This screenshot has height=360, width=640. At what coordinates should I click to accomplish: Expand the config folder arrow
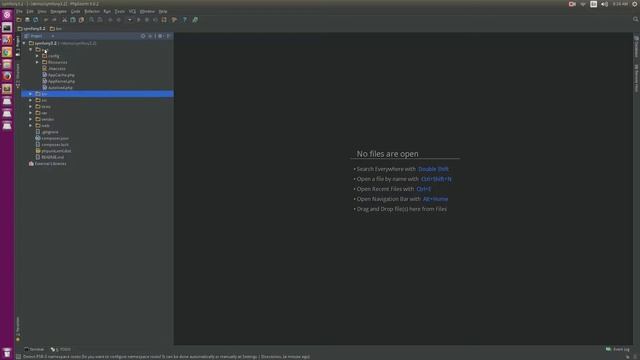37,56
